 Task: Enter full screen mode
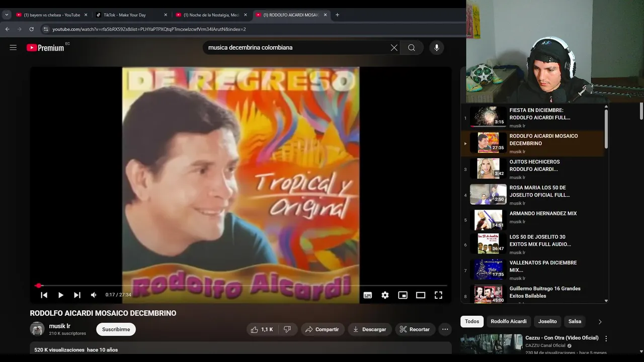tap(438, 295)
